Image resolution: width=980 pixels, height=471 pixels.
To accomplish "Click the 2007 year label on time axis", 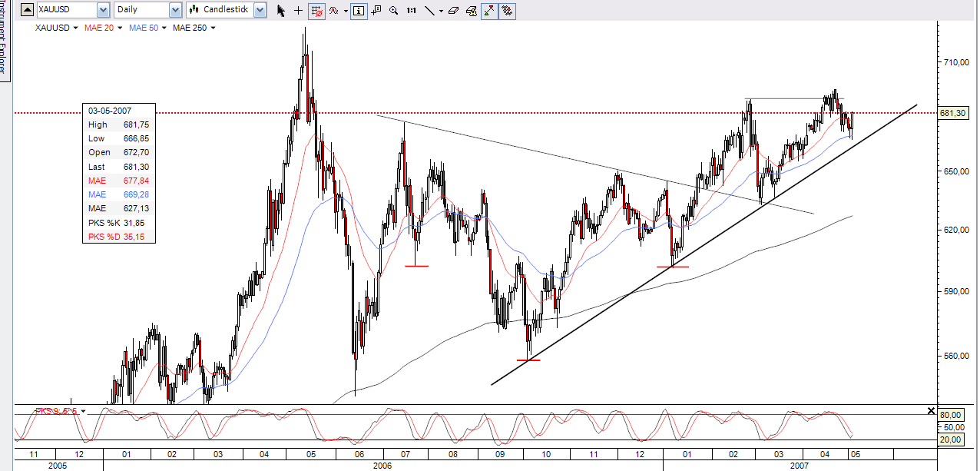I will click(799, 465).
